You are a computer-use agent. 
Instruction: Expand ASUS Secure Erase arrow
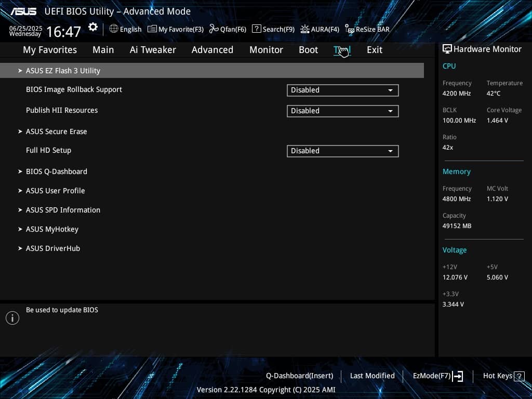click(x=20, y=131)
